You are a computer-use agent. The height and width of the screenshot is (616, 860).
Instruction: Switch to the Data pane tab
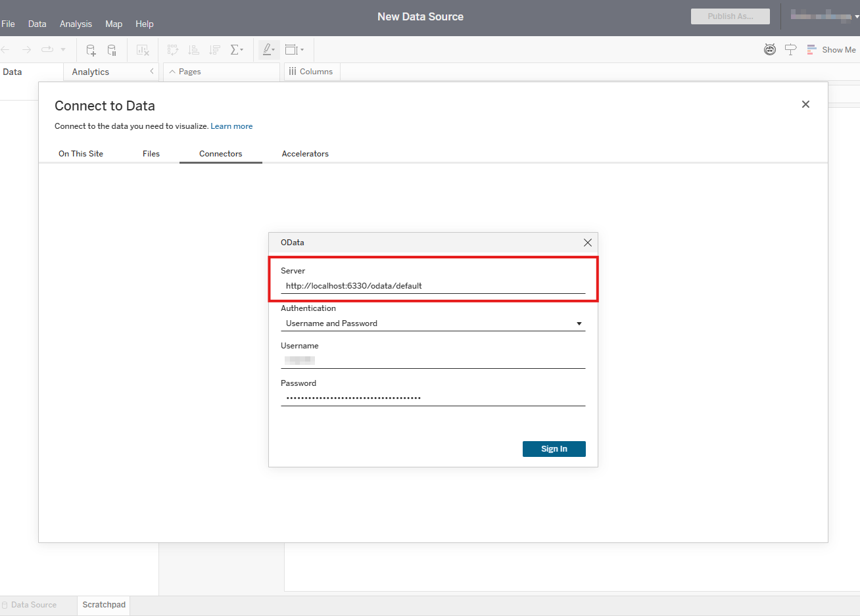tap(12, 72)
